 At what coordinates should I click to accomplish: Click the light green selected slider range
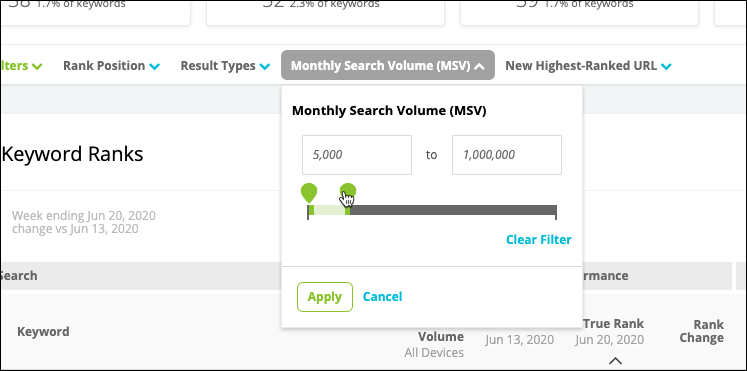point(329,210)
